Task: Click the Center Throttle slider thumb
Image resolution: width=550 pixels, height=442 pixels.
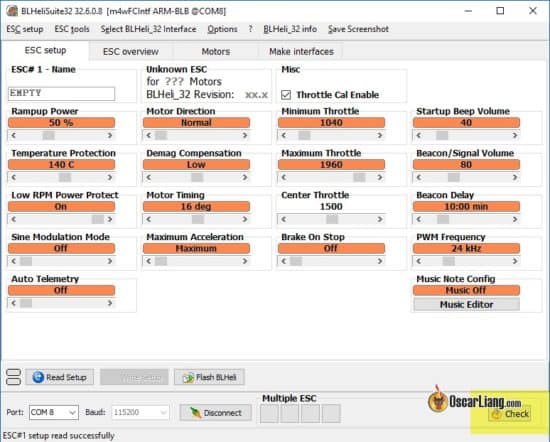Action: pyautogui.click(x=332, y=219)
